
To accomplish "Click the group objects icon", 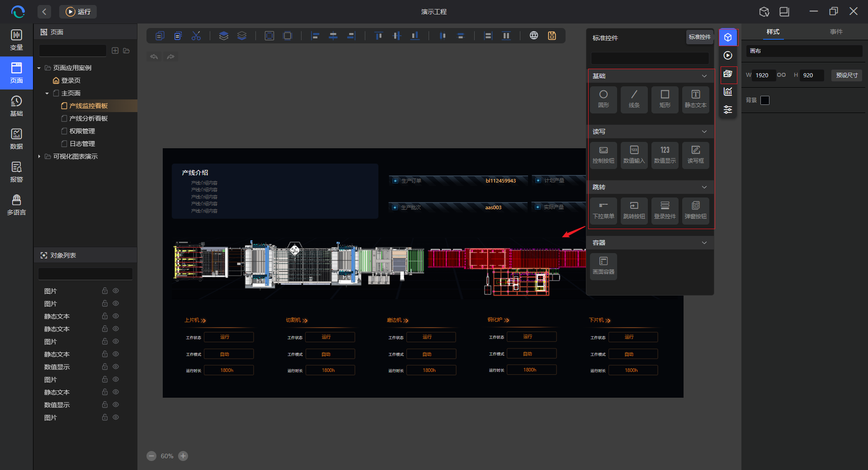I will coord(269,36).
